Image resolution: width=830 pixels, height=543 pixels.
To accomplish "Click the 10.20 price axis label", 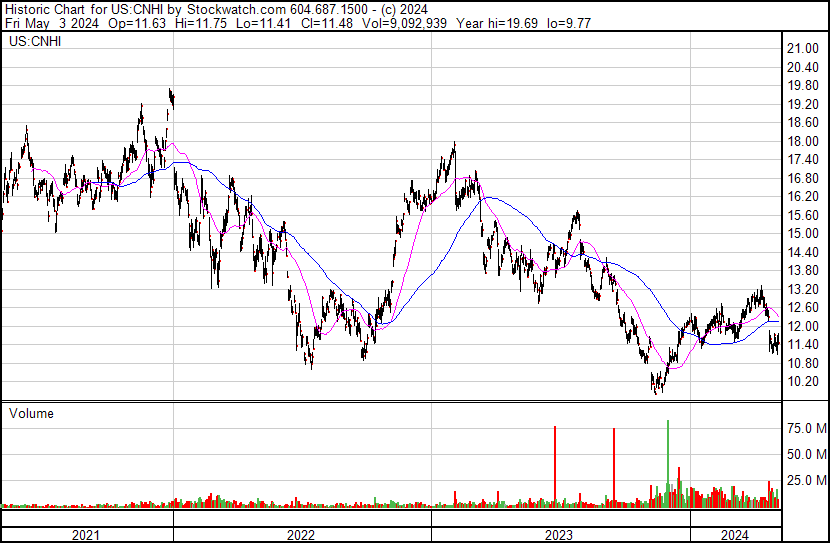I will pyautogui.click(x=803, y=382).
